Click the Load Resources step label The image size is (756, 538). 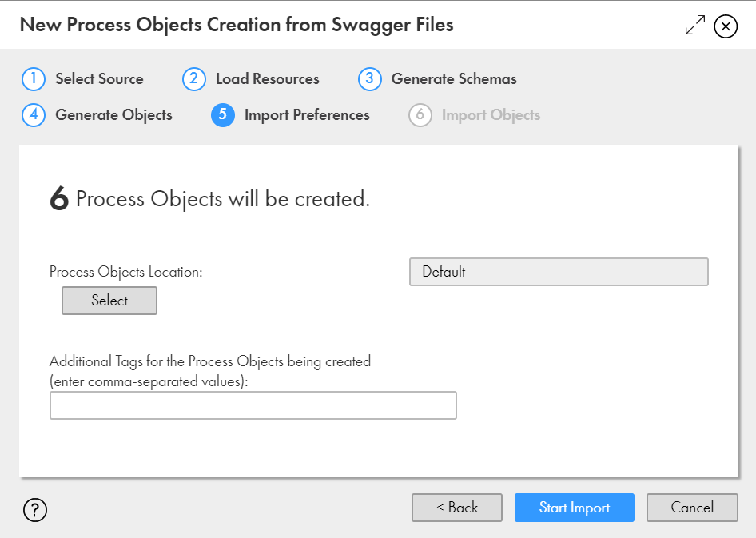[268, 78]
